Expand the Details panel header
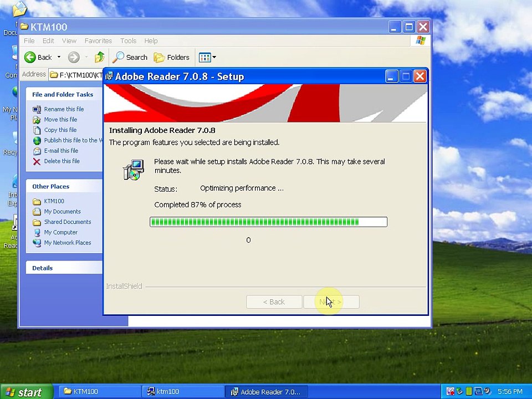The image size is (532, 399). [x=64, y=268]
